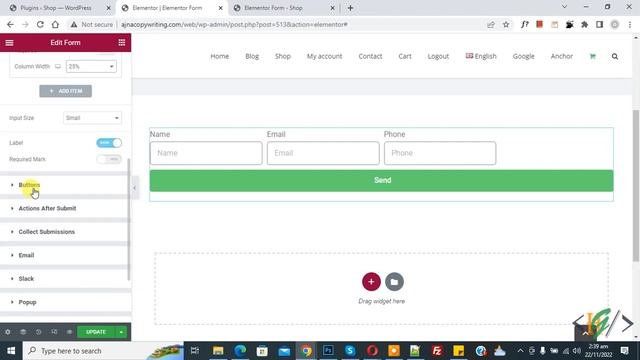Click the Name input field
The image size is (640, 360).
tap(206, 153)
